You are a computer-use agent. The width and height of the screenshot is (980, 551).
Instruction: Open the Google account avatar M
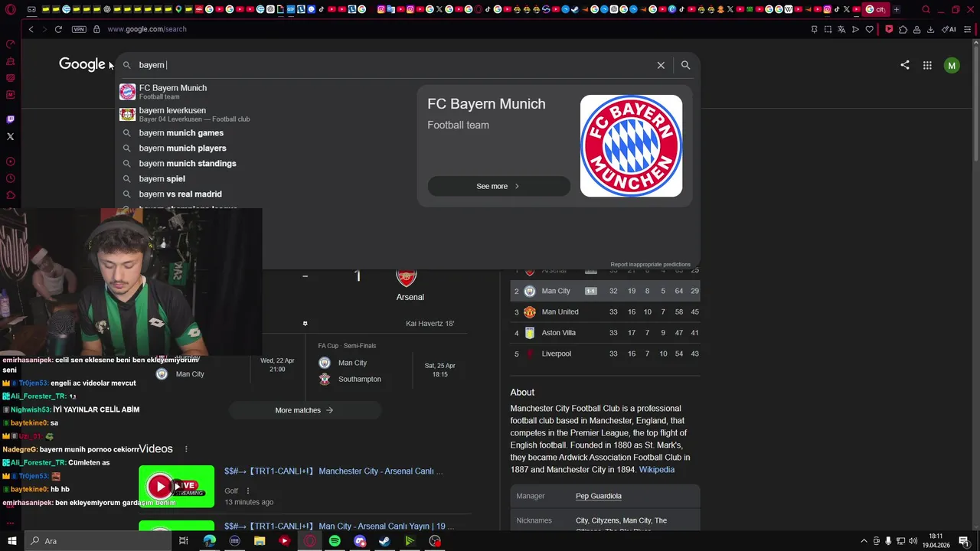click(952, 65)
